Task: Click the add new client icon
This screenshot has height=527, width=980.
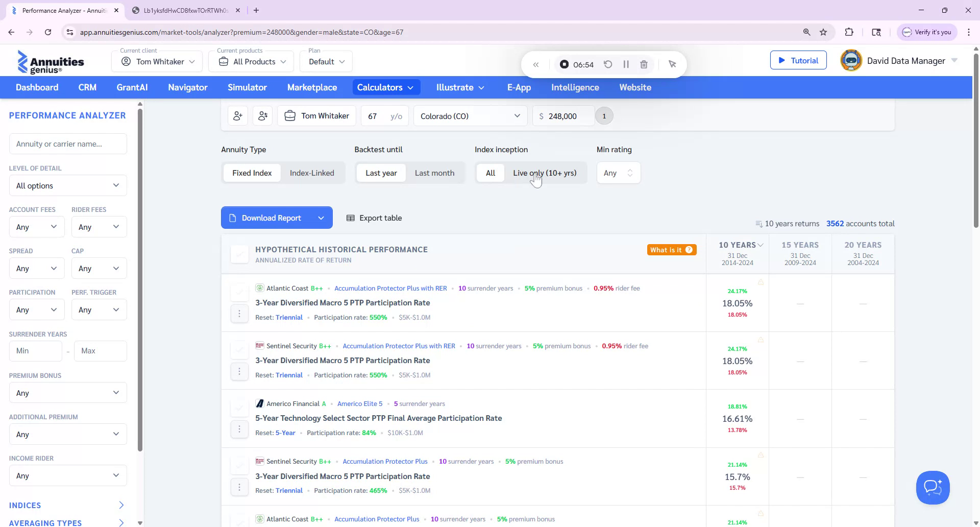Action: (x=237, y=115)
